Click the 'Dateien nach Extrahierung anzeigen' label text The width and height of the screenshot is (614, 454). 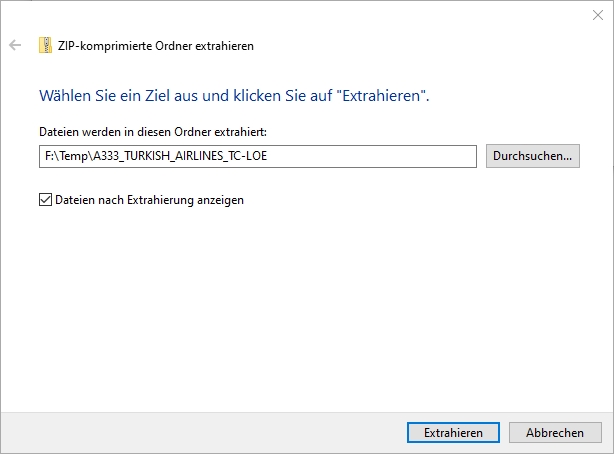[149, 200]
